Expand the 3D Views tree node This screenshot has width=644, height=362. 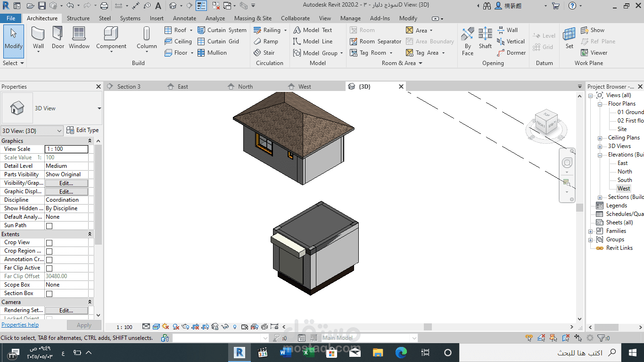click(x=600, y=147)
